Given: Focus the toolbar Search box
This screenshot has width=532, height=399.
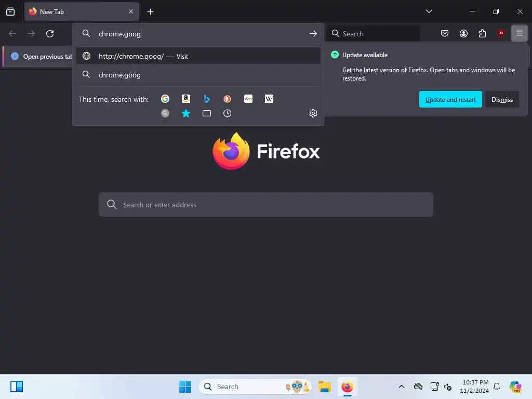Looking at the screenshot, I should tap(373, 34).
